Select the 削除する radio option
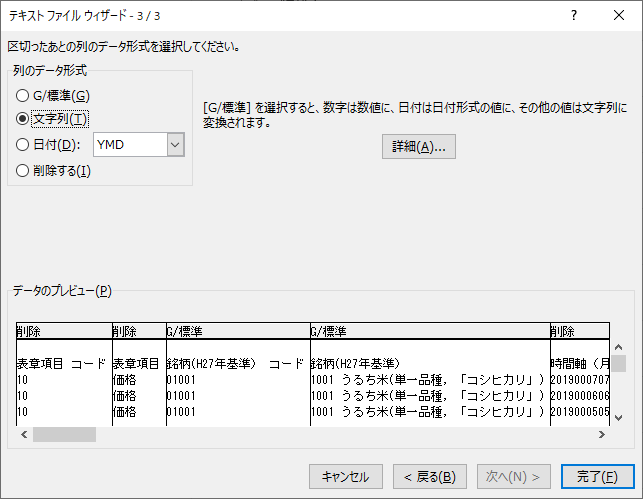643x499 pixels. click(x=23, y=170)
